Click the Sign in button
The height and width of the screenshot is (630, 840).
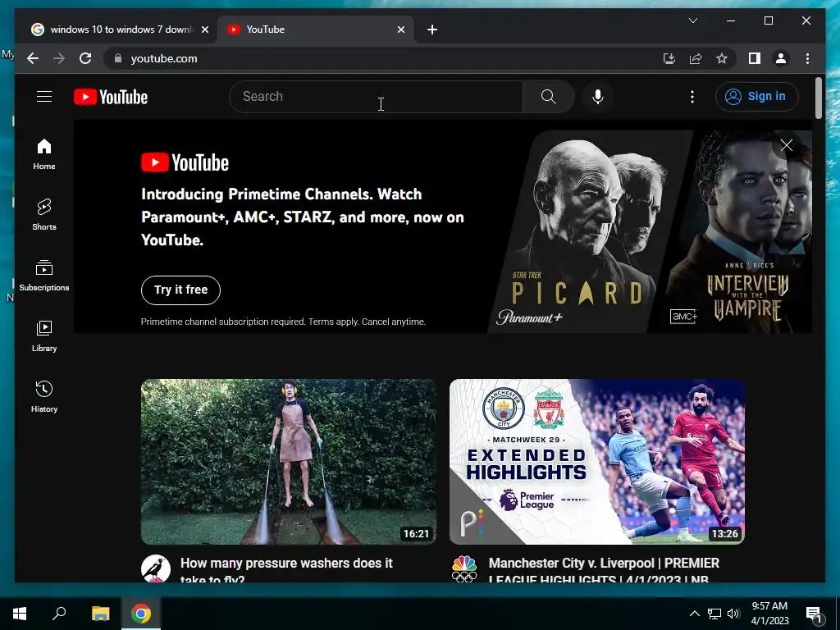pos(756,97)
